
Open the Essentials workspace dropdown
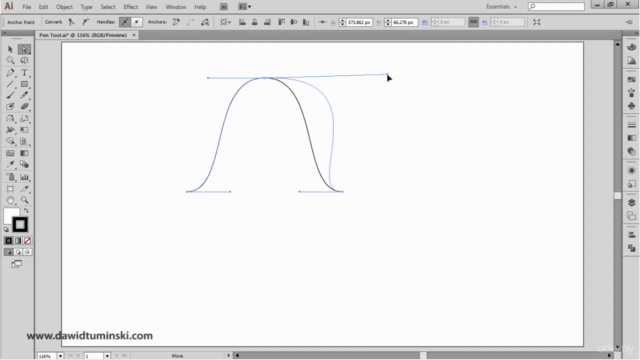[x=501, y=7]
